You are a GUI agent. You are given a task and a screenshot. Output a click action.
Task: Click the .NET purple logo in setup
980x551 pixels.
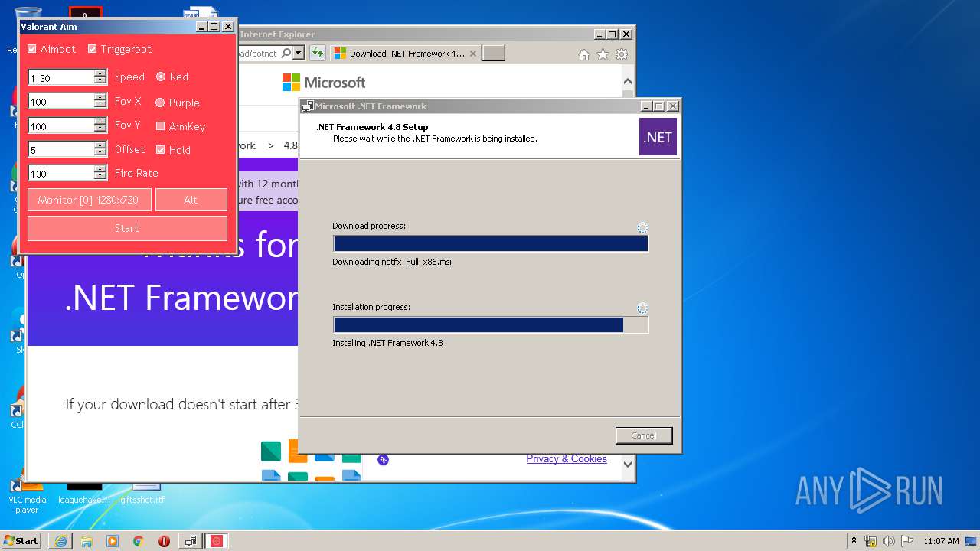658,137
